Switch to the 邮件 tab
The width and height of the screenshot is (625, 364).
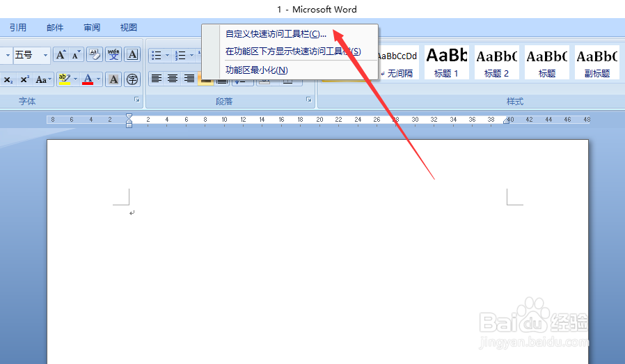(x=55, y=28)
